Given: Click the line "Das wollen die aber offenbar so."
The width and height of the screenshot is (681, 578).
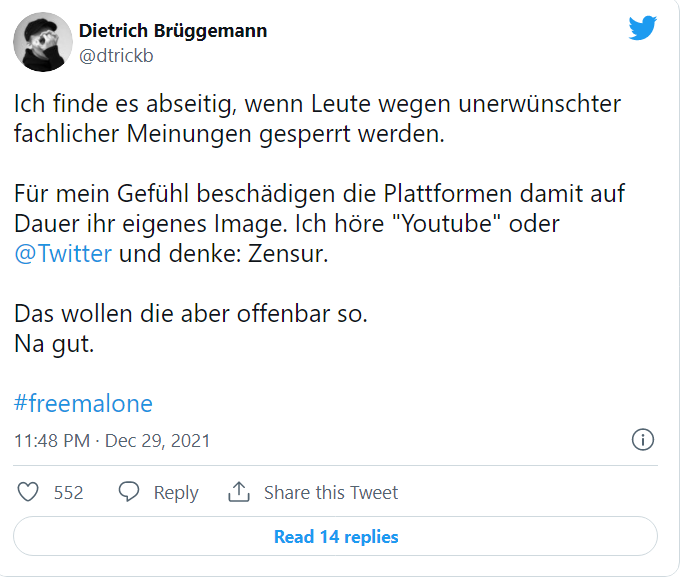Looking at the screenshot, I should [191, 314].
